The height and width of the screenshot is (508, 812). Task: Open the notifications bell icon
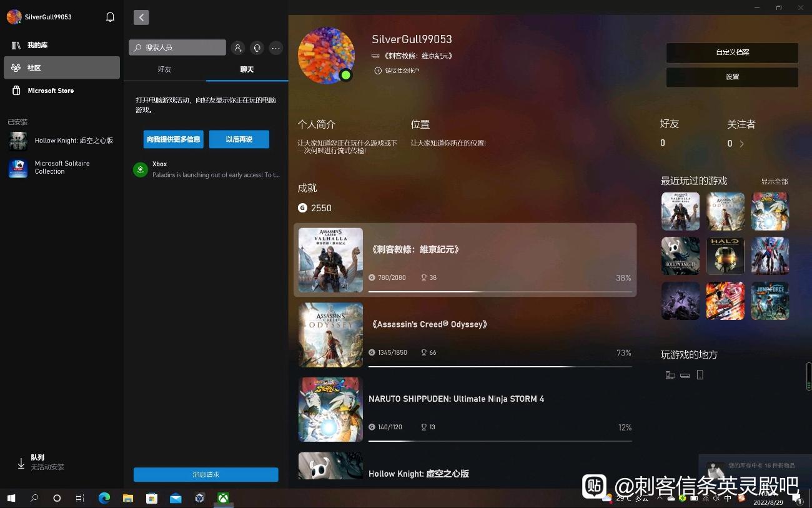[110, 17]
